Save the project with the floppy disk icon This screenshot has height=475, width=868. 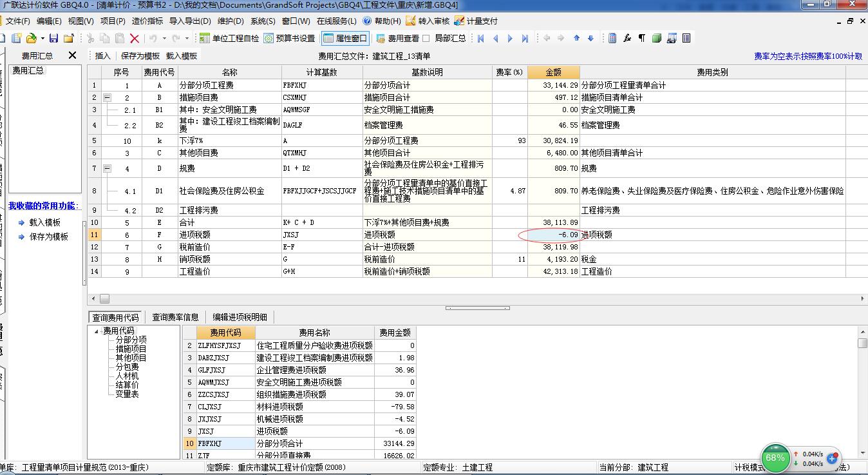[54, 39]
